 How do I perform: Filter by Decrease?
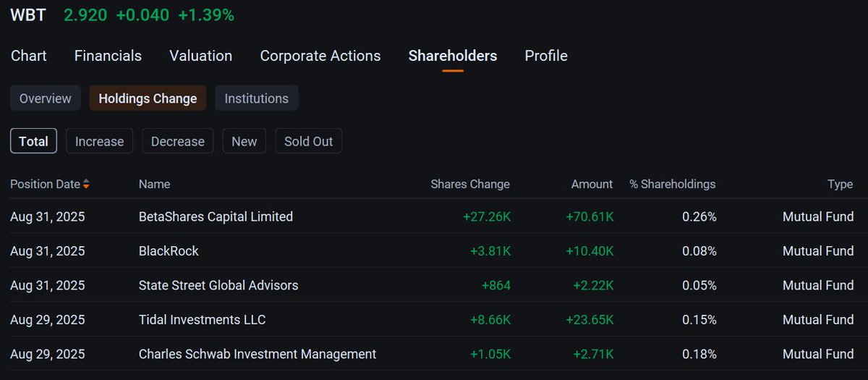[x=178, y=141]
